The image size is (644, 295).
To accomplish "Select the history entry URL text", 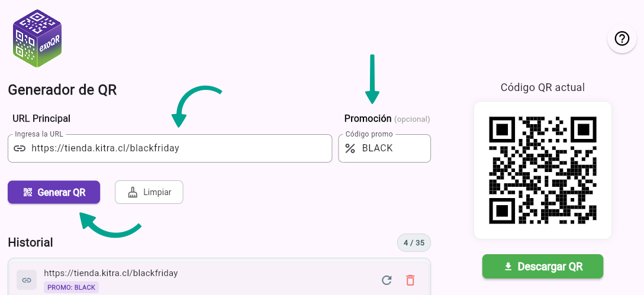I will 111,273.
